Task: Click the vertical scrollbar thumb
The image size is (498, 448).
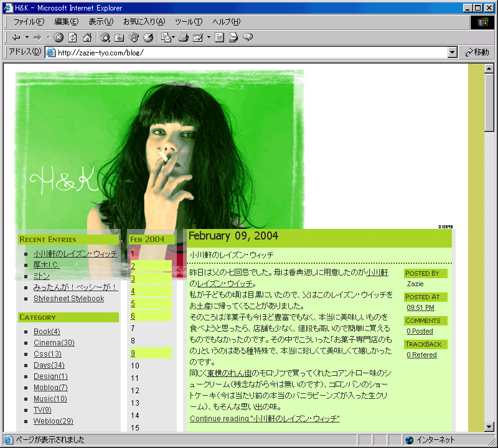Action: 489,102
